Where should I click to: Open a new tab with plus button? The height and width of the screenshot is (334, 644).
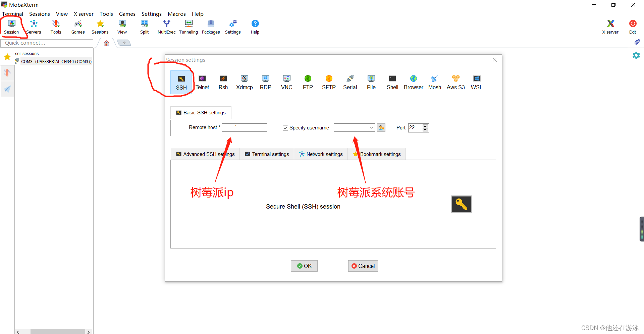click(x=124, y=43)
